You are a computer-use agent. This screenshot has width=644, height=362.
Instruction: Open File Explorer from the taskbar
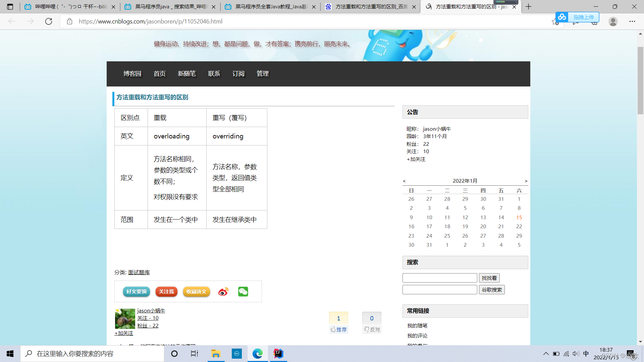coord(215,354)
